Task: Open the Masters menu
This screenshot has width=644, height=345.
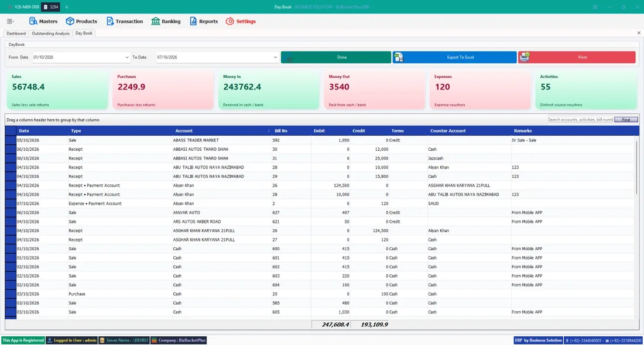Action: (43, 21)
